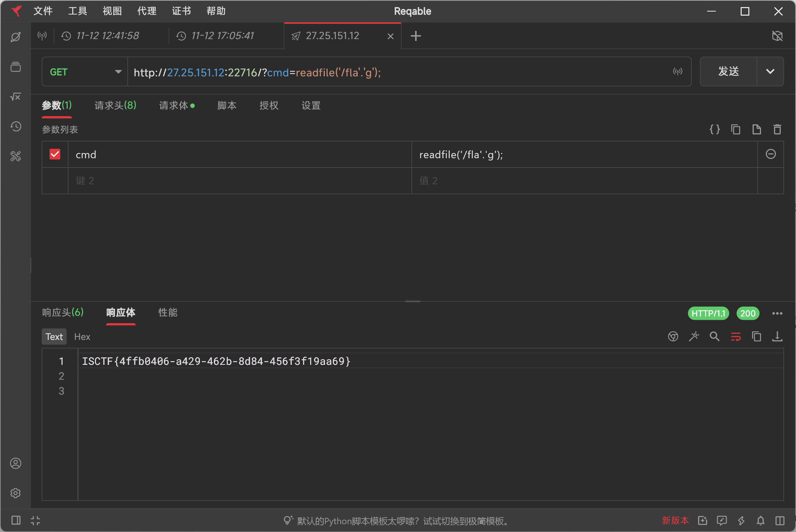This screenshot has height=532, width=796.
Task: Click the notification bell in the status bar
Action: coord(761,520)
